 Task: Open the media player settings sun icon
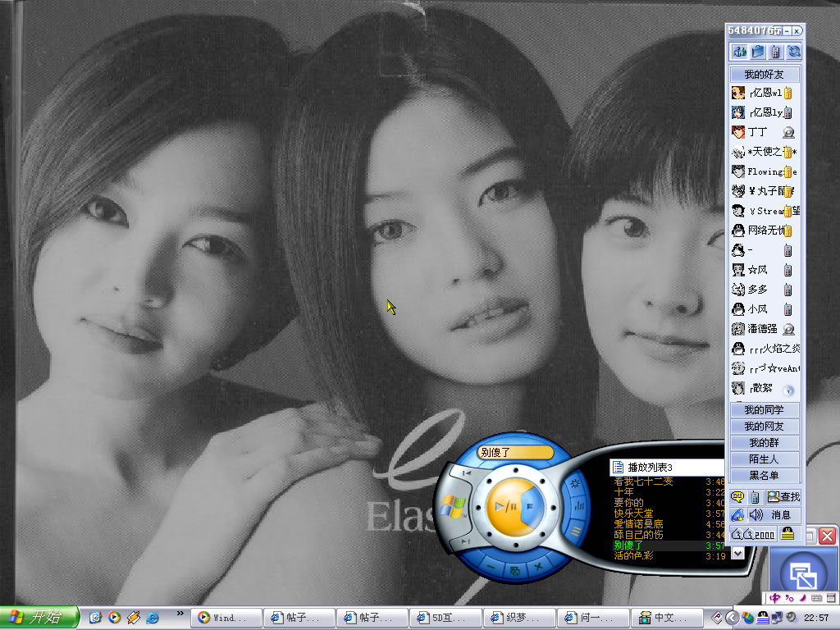(x=575, y=484)
